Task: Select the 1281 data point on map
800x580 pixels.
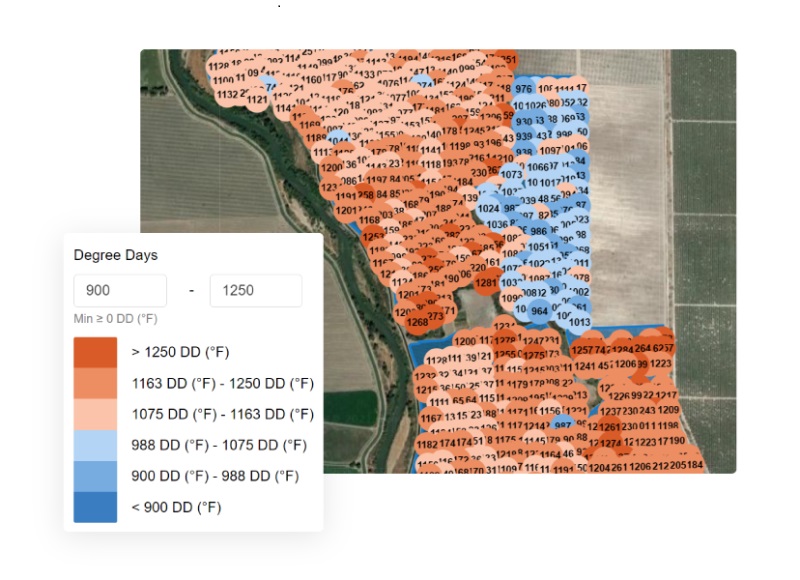Action: (486, 283)
